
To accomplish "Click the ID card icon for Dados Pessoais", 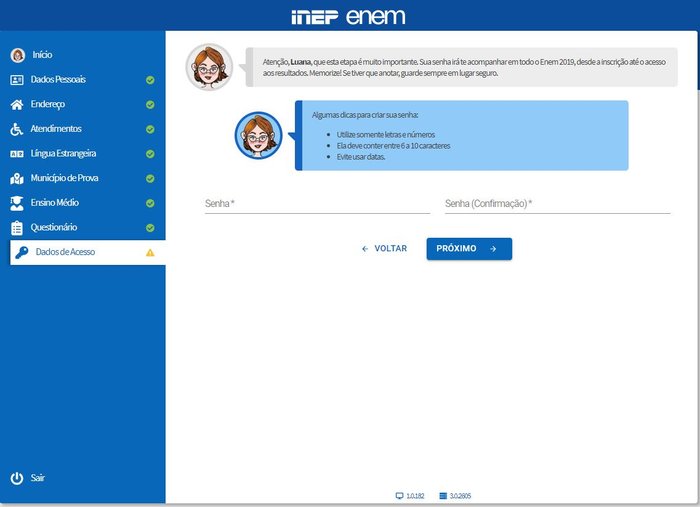I will pos(17,80).
